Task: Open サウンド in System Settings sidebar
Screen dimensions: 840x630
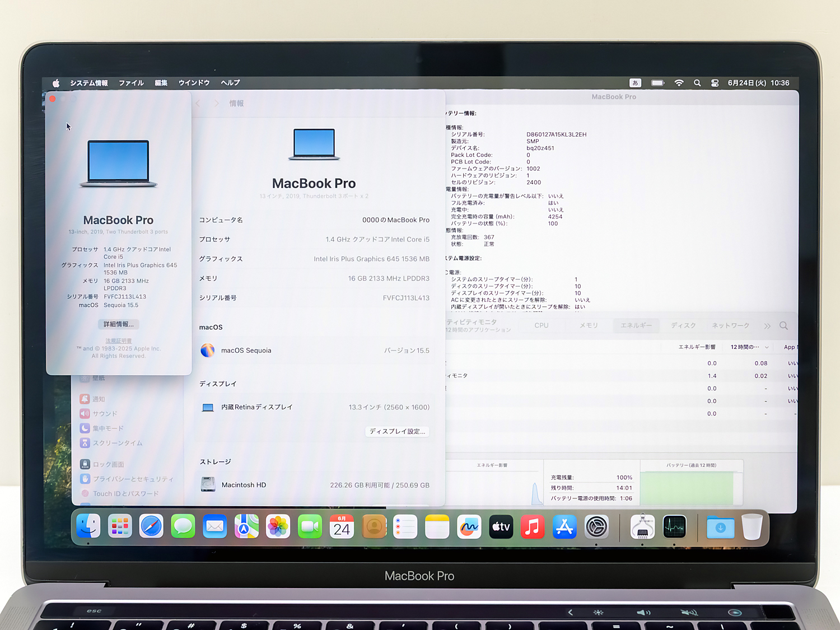Action: (99, 414)
